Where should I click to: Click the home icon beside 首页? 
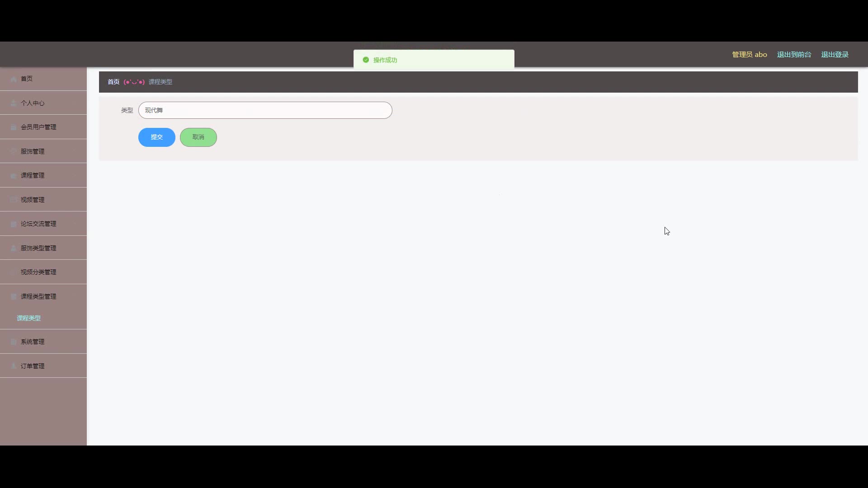[14, 79]
